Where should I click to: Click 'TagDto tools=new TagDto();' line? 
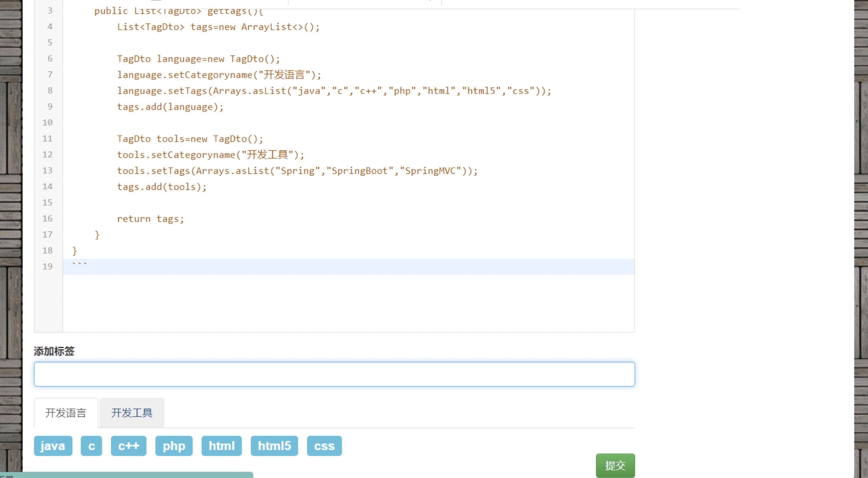(x=190, y=139)
